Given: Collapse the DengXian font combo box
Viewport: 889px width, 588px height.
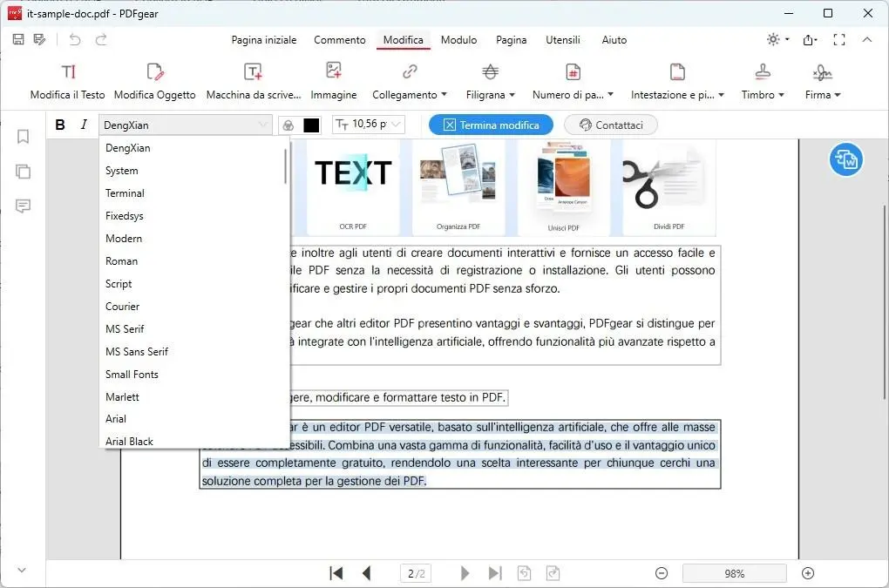Looking at the screenshot, I should tap(186, 125).
